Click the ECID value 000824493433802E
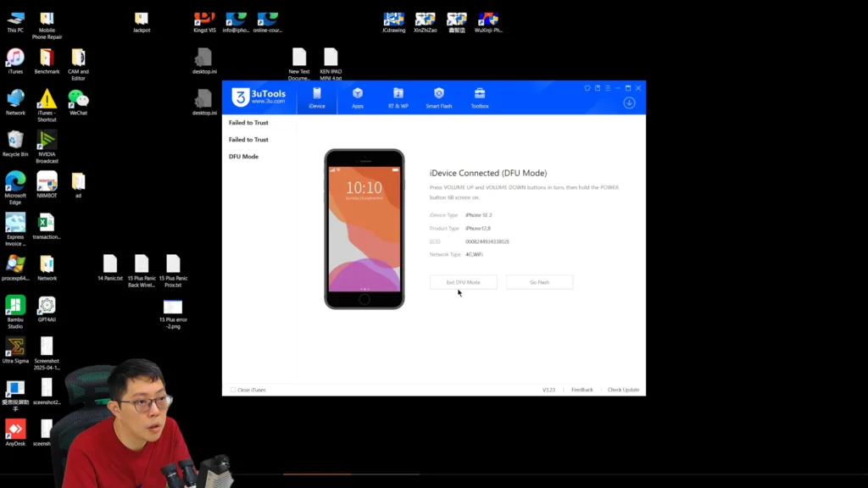The image size is (868, 488). coord(487,241)
